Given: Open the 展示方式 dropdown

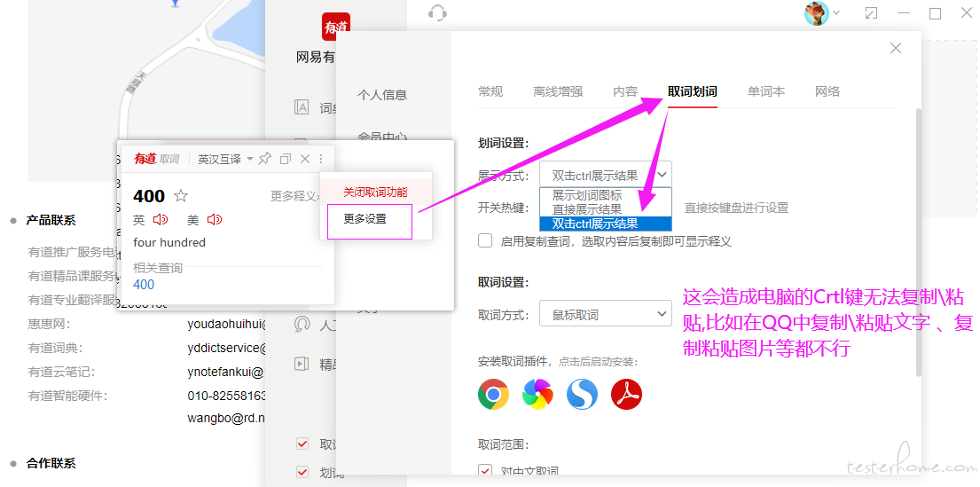Looking at the screenshot, I should tap(606, 176).
